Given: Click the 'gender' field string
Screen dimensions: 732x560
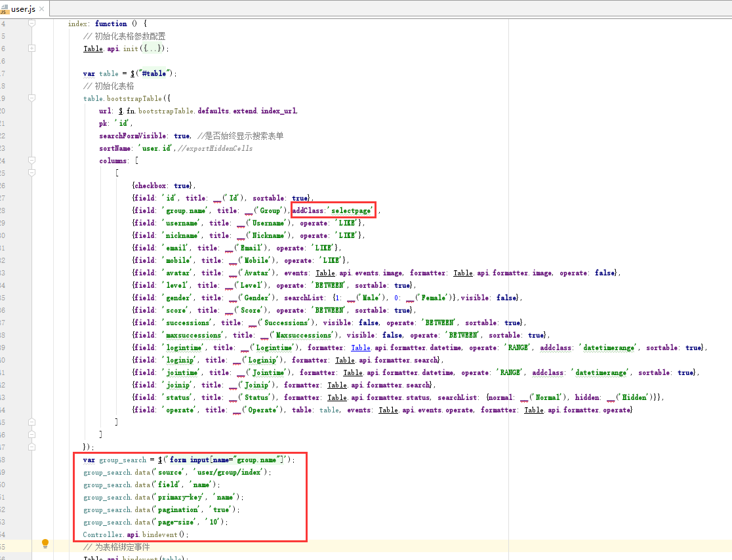Looking at the screenshot, I should [x=178, y=298].
